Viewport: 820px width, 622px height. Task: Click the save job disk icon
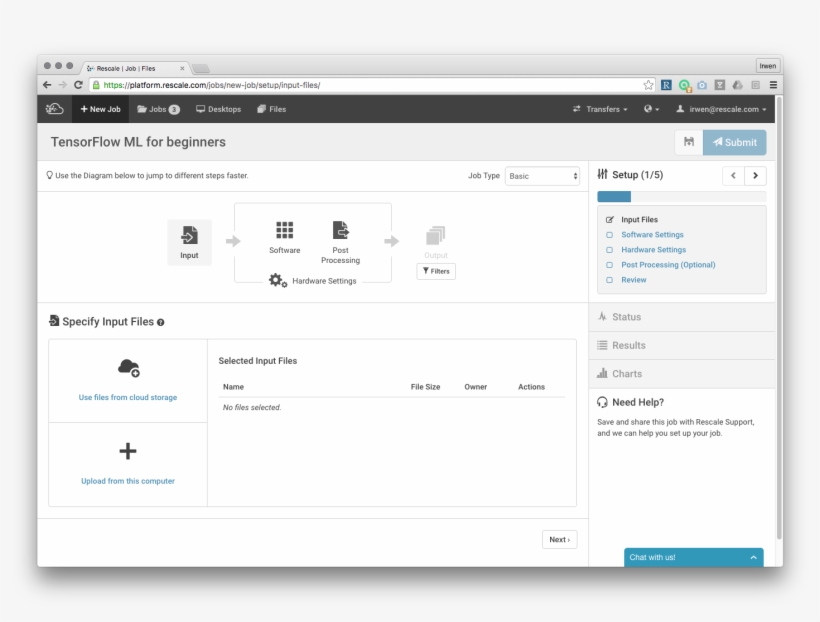pyautogui.click(x=687, y=142)
